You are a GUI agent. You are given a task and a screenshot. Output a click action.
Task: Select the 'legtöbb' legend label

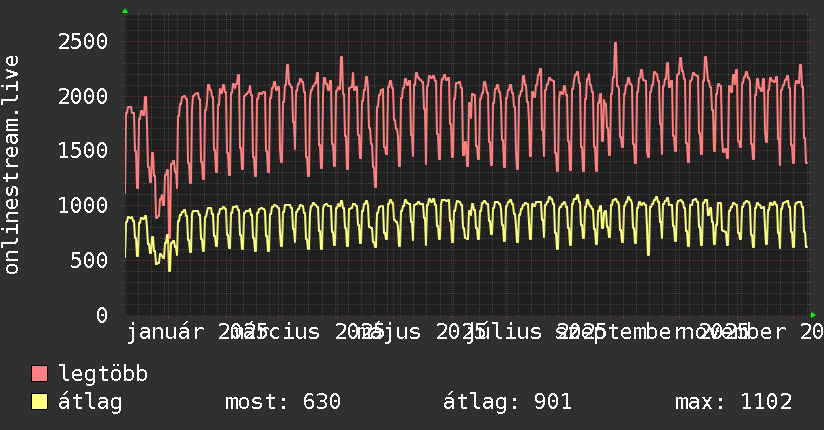pyautogui.click(x=103, y=373)
